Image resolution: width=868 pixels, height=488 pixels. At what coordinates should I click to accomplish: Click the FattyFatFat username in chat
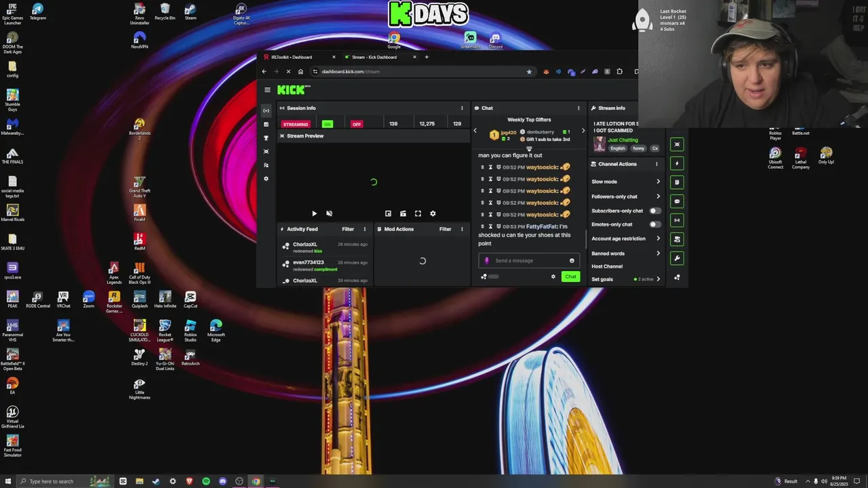[x=541, y=226]
